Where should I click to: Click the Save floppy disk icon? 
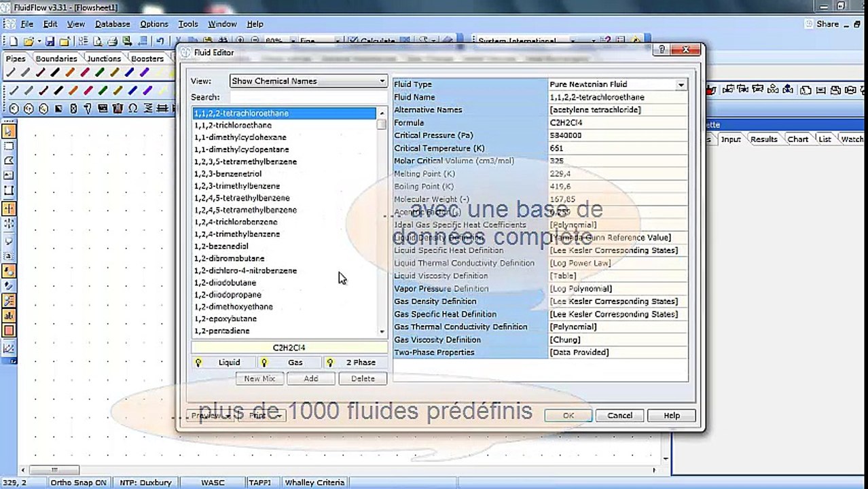(50, 42)
